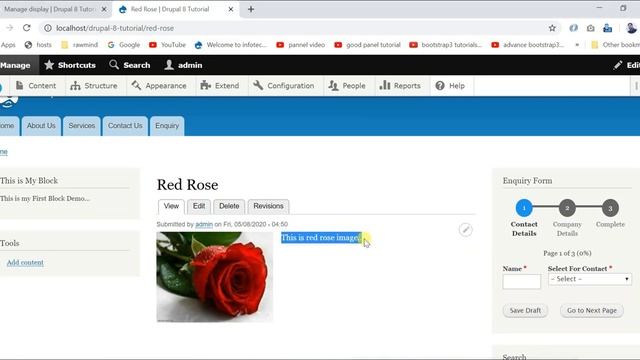This screenshot has height=360, width=640.
Task: Go to About Us page
Action: (x=41, y=126)
